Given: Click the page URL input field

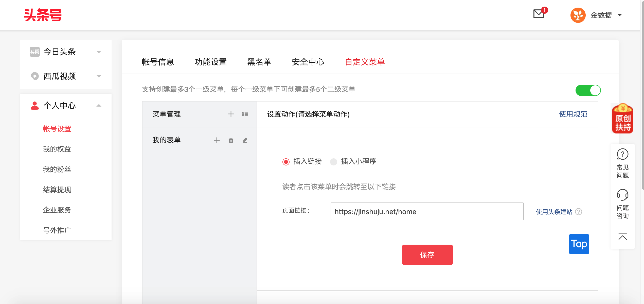Looking at the screenshot, I should click(x=427, y=212).
